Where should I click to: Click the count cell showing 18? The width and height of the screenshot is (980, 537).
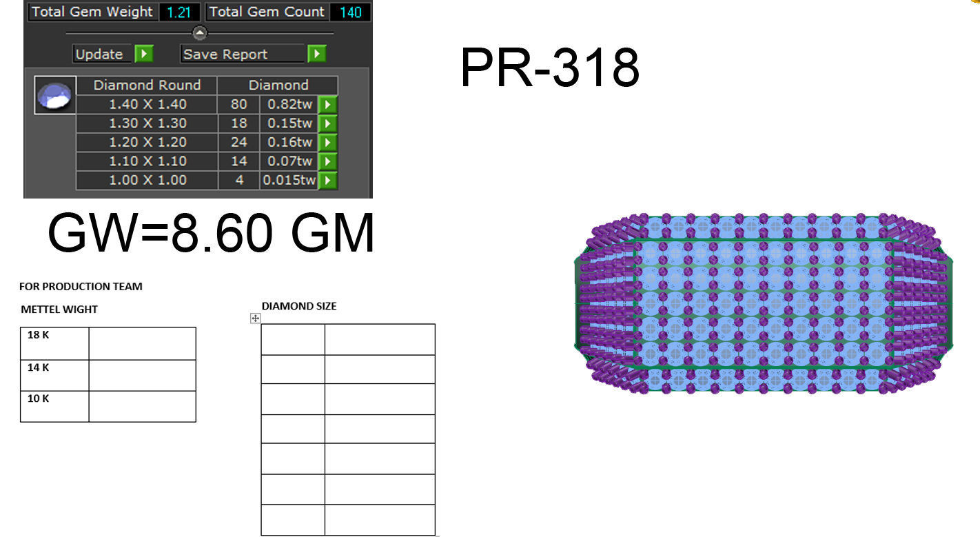point(238,123)
